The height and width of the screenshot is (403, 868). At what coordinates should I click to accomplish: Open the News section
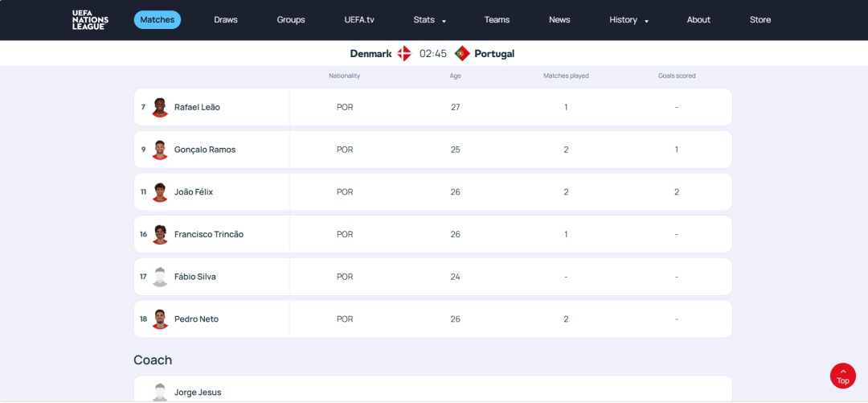pos(559,20)
